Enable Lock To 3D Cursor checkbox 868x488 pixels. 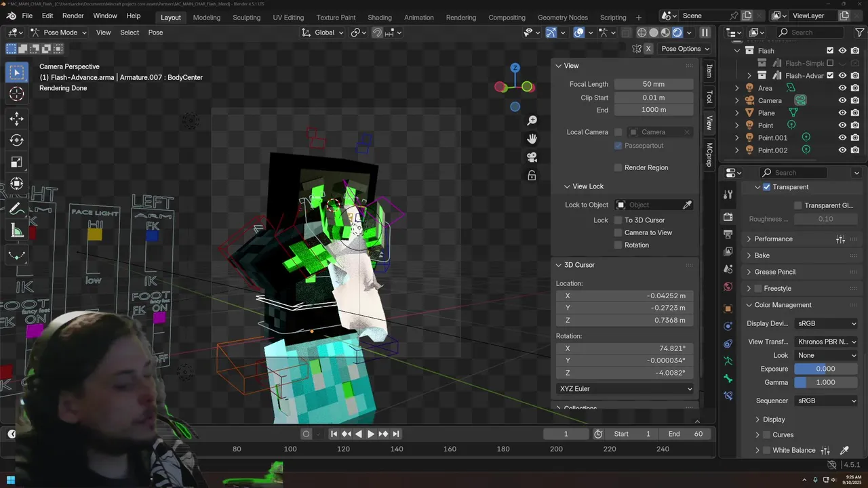pos(618,220)
